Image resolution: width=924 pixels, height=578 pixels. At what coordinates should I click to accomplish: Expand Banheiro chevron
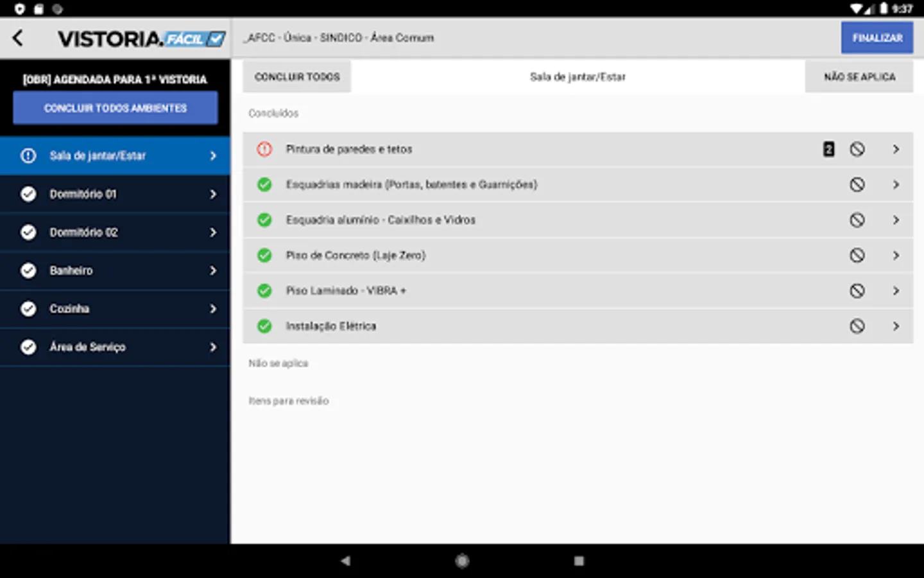213,270
